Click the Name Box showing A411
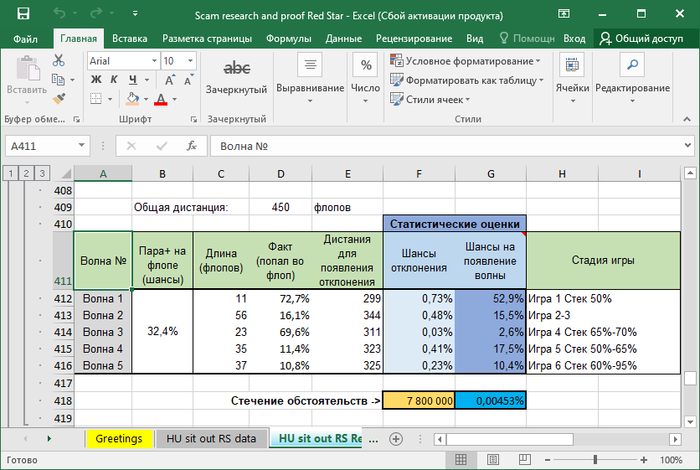Image resolution: width=700 pixels, height=470 pixels. click(x=41, y=146)
